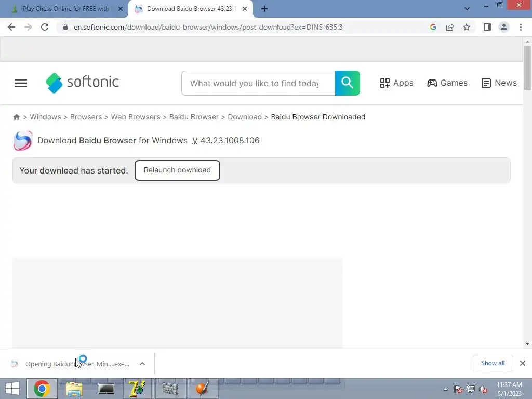View site security lock icon
This screenshot has height=399, width=532.
pyautogui.click(x=65, y=27)
